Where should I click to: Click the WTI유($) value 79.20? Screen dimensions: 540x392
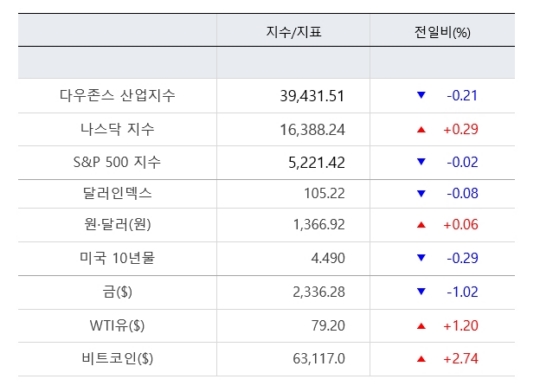[328, 326]
